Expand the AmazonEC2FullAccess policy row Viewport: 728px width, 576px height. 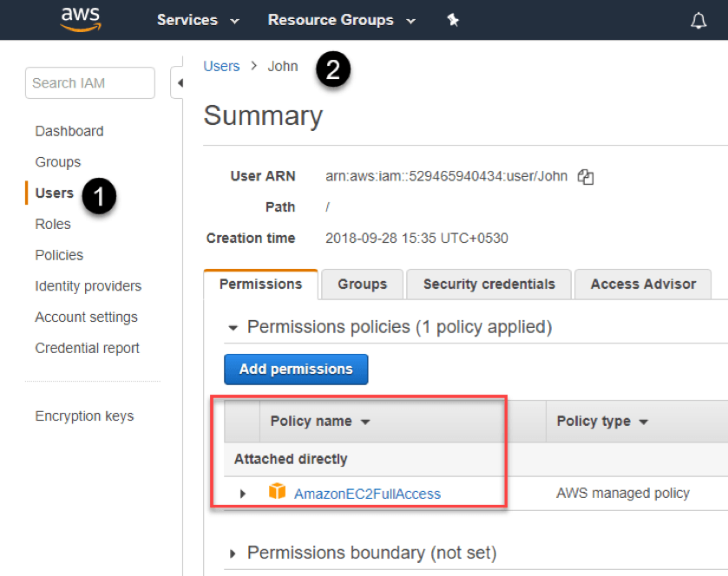pos(243,494)
